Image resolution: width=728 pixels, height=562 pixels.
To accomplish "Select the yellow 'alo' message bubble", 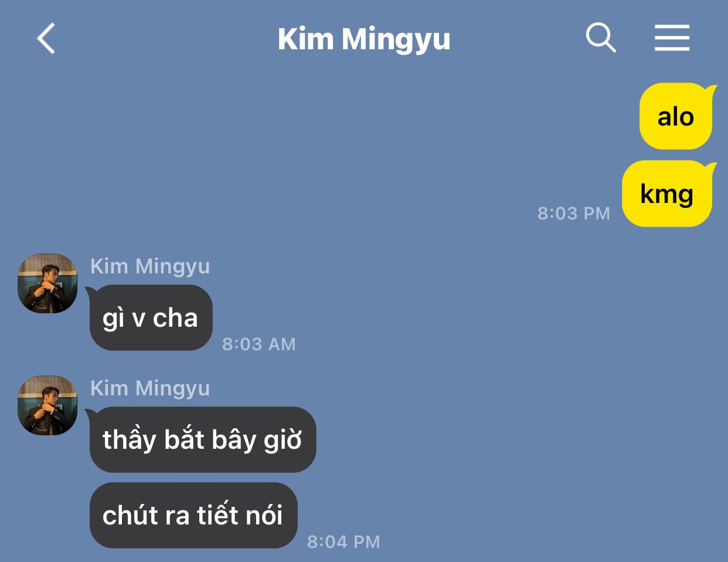I will tap(676, 116).
